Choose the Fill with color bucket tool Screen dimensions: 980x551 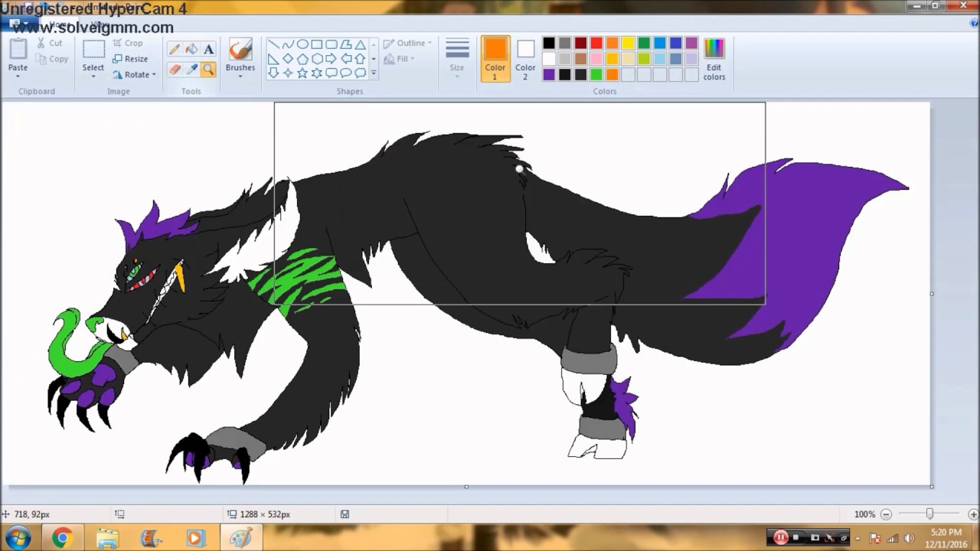click(x=191, y=49)
